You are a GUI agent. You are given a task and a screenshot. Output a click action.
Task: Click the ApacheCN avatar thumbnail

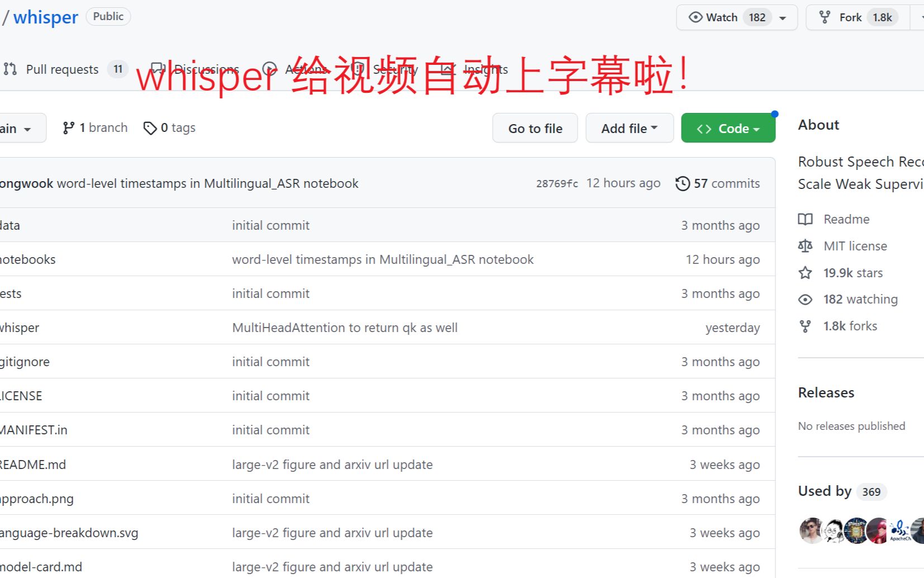coord(899,530)
